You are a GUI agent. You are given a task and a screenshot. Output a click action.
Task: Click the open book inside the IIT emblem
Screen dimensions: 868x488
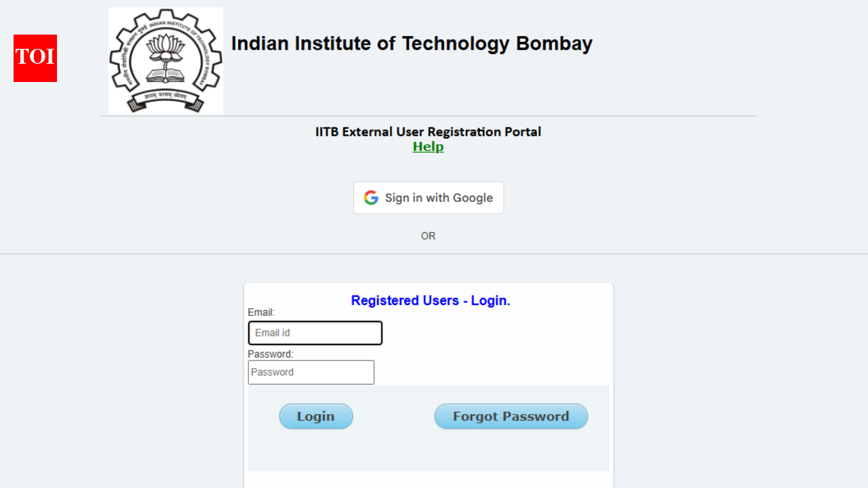(166, 75)
